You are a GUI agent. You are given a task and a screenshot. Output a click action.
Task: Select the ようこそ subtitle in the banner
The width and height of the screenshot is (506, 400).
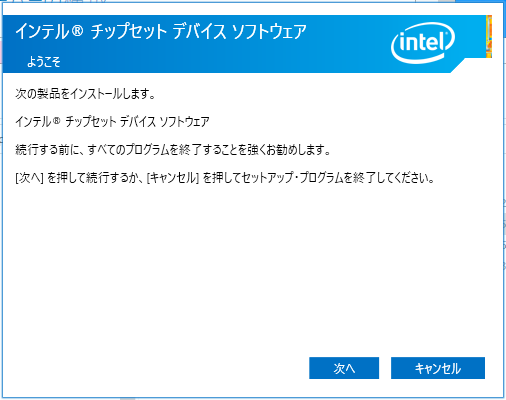[43, 62]
